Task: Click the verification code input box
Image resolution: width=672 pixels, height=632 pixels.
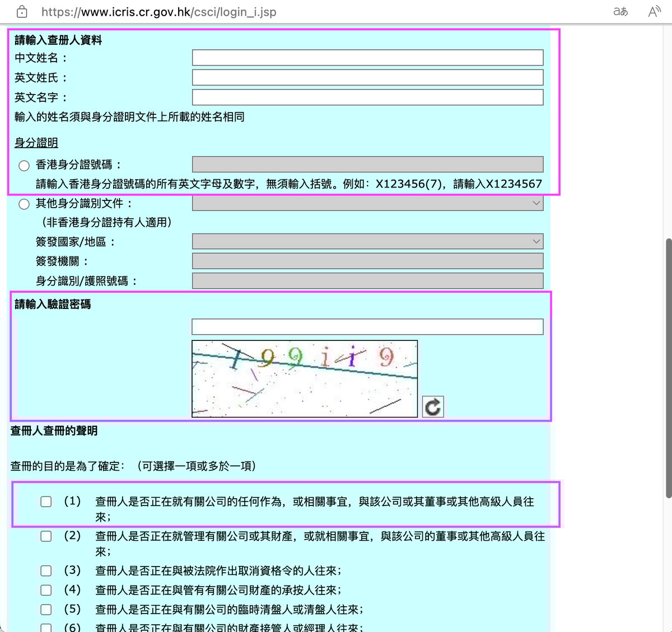Action: click(367, 327)
